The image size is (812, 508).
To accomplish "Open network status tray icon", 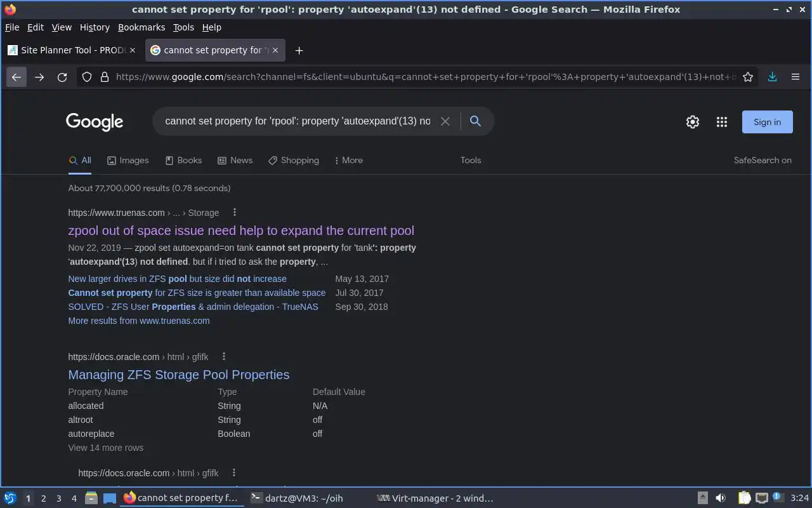I will (762, 498).
